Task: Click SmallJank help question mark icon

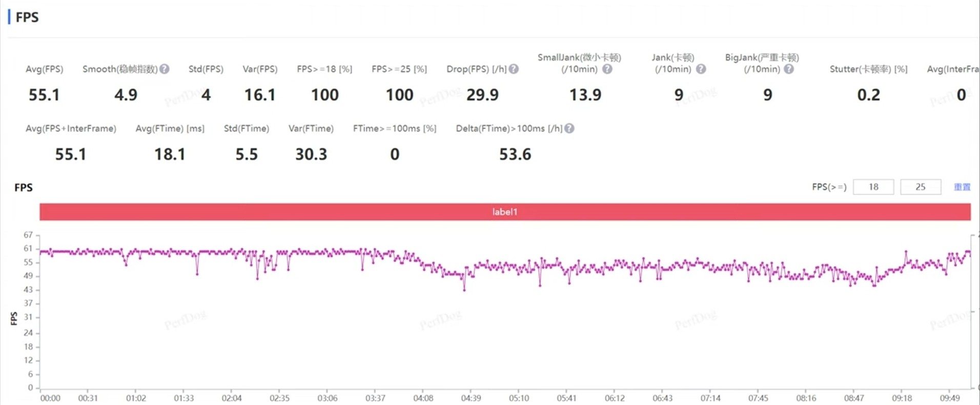Action: point(607,69)
